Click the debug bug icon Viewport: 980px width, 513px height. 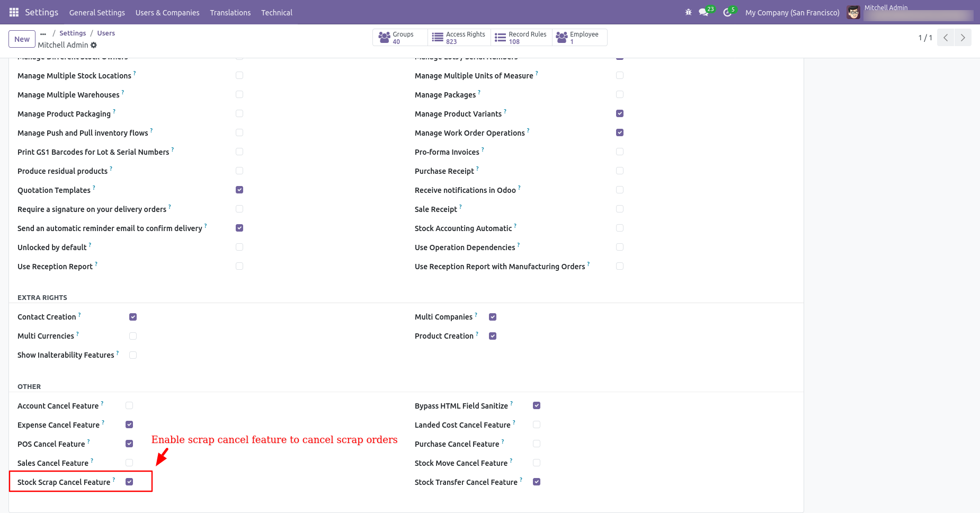point(688,12)
